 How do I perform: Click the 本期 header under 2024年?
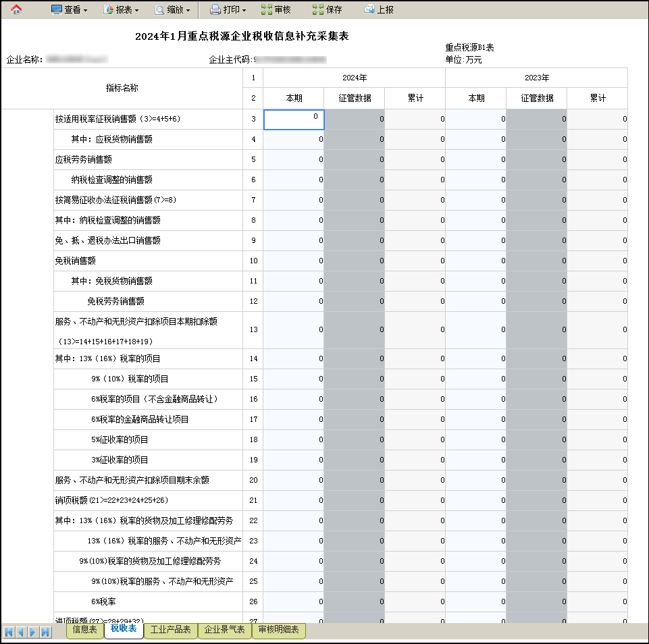[294, 99]
